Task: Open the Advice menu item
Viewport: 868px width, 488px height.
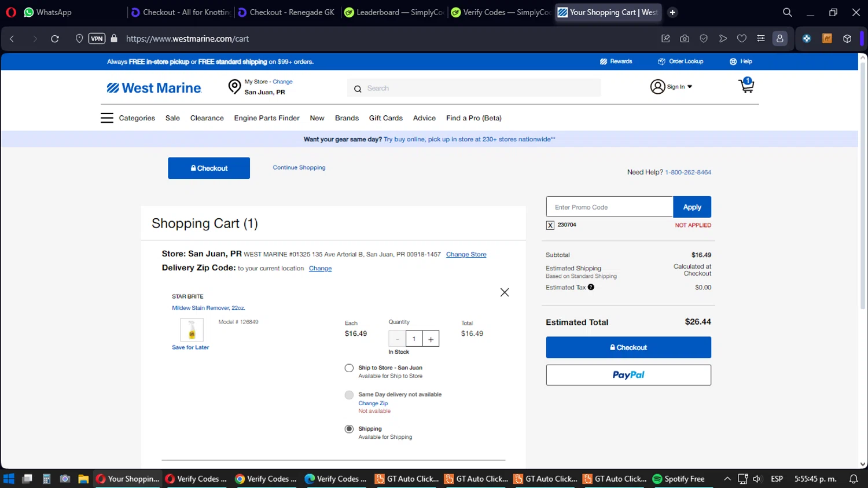Action: [x=424, y=118]
